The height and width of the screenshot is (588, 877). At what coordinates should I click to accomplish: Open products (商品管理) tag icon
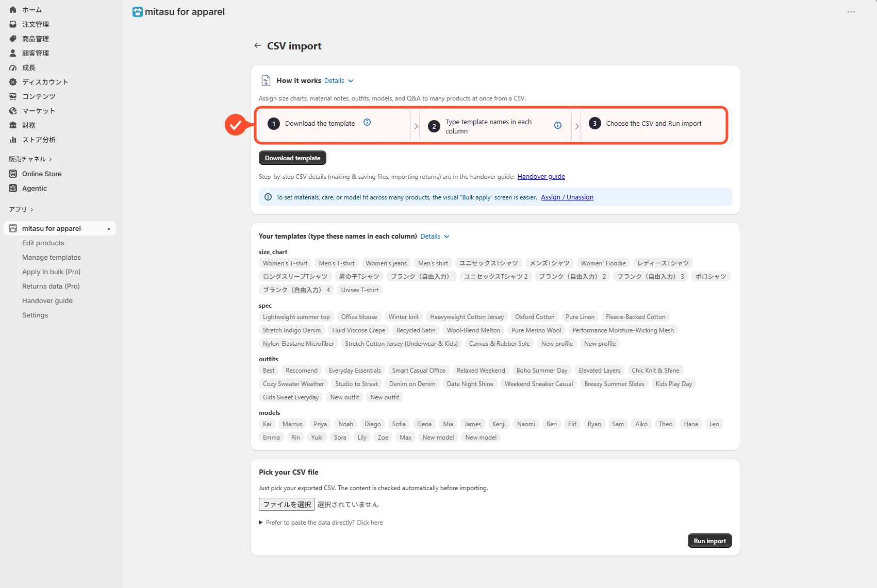13,39
